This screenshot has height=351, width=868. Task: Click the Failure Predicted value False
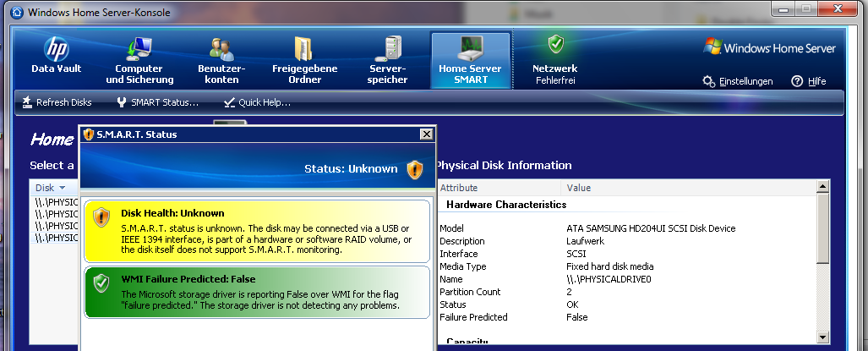click(x=576, y=317)
